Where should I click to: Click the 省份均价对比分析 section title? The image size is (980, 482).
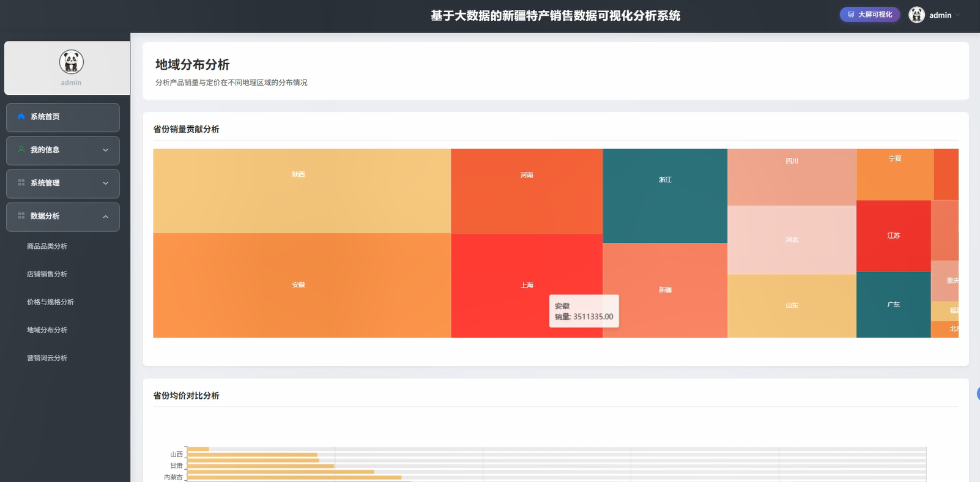[186, 396]
